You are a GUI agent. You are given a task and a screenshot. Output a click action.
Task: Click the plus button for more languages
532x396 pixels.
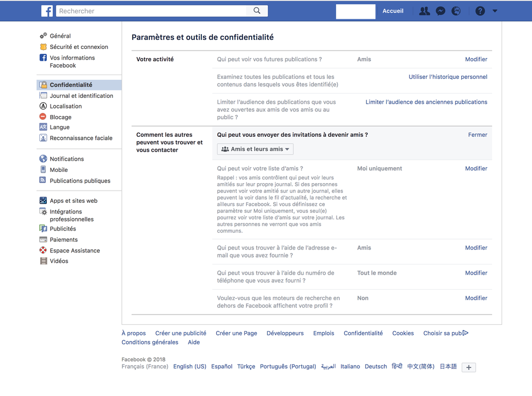pyautogui.click(x=469, y=367)
